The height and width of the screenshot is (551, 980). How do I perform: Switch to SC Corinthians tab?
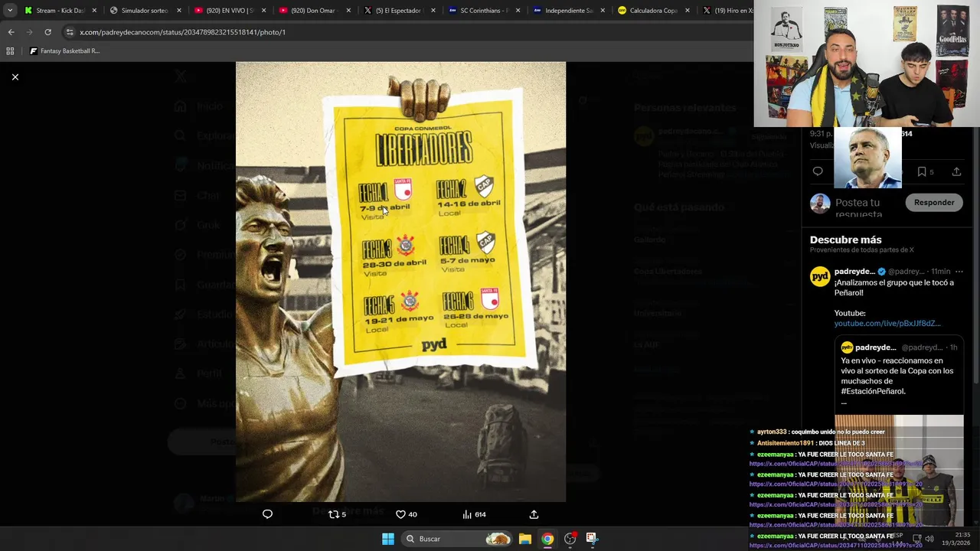click(483, 11)
